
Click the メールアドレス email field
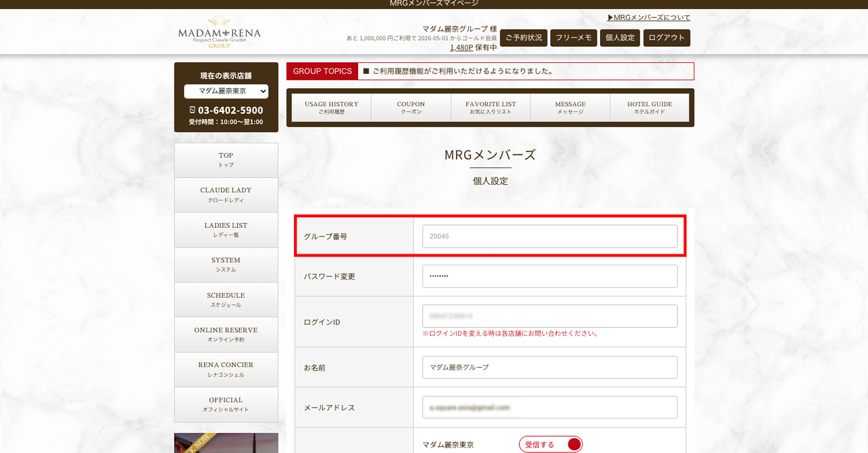click(550, 407)
